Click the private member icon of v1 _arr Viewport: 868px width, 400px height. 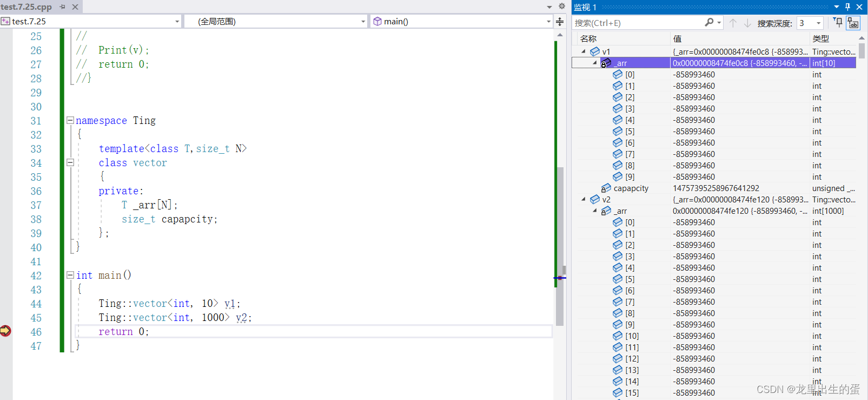coord(606,63)
